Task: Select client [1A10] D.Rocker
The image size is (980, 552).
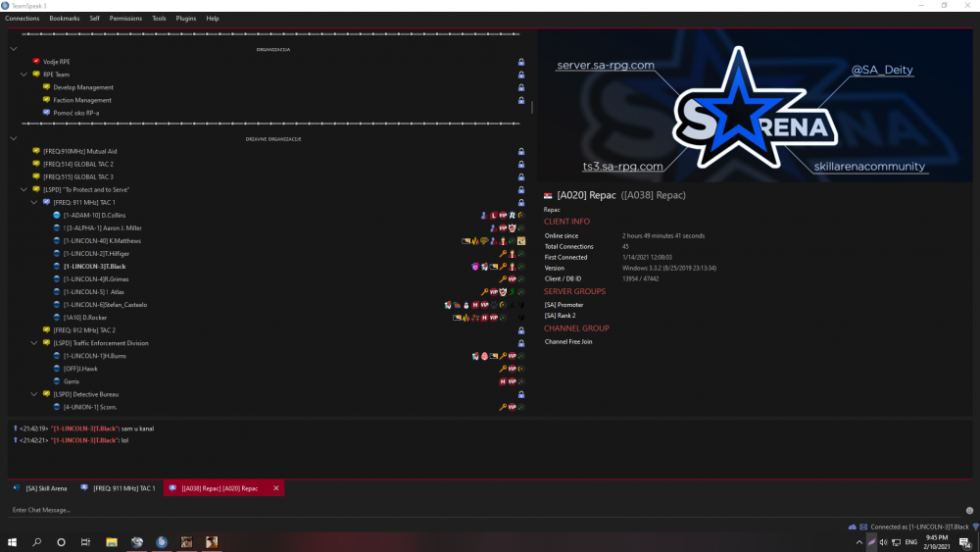Action: click(85, 318)
